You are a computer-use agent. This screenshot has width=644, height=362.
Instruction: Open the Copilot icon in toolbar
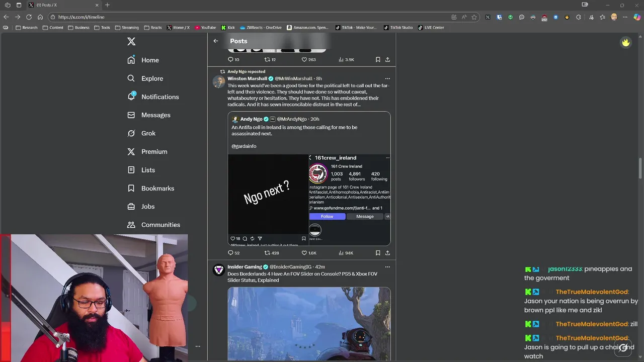(x=637, y=17)
